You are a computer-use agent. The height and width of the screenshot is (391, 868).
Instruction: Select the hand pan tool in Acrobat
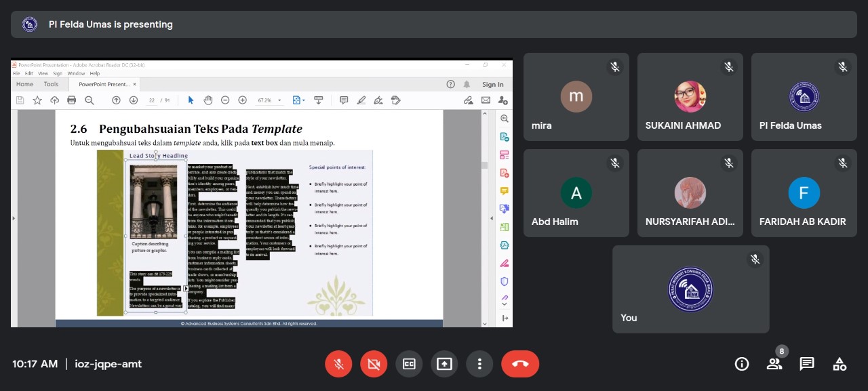click(208, 100)
